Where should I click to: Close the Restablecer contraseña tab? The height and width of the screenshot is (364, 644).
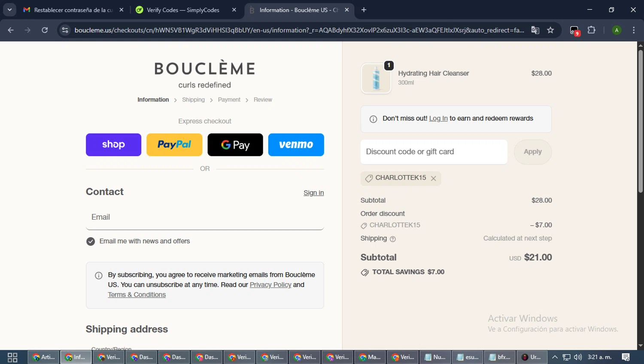(x=122, y=10)
